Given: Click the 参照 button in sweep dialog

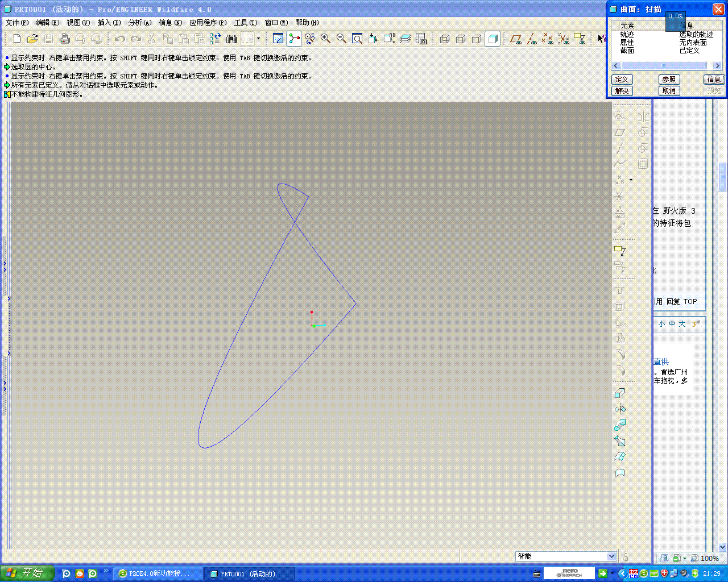Looking at the screenshot, I should 669,80.
